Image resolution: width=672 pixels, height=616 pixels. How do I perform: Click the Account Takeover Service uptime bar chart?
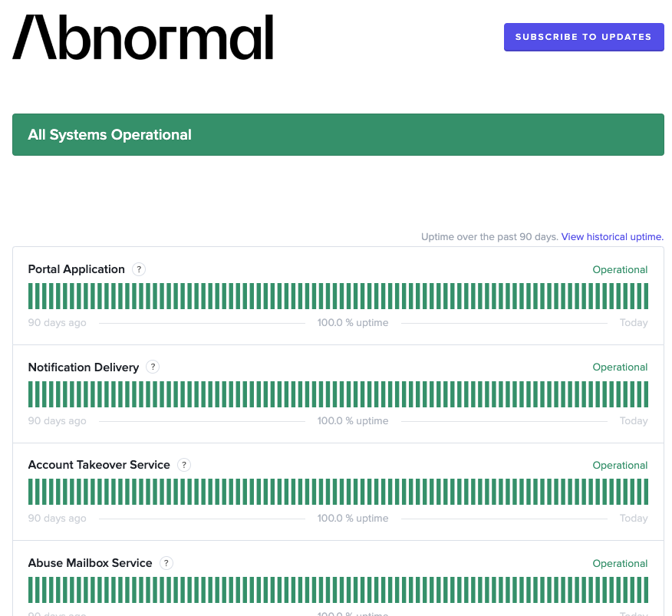coord(338,492)
